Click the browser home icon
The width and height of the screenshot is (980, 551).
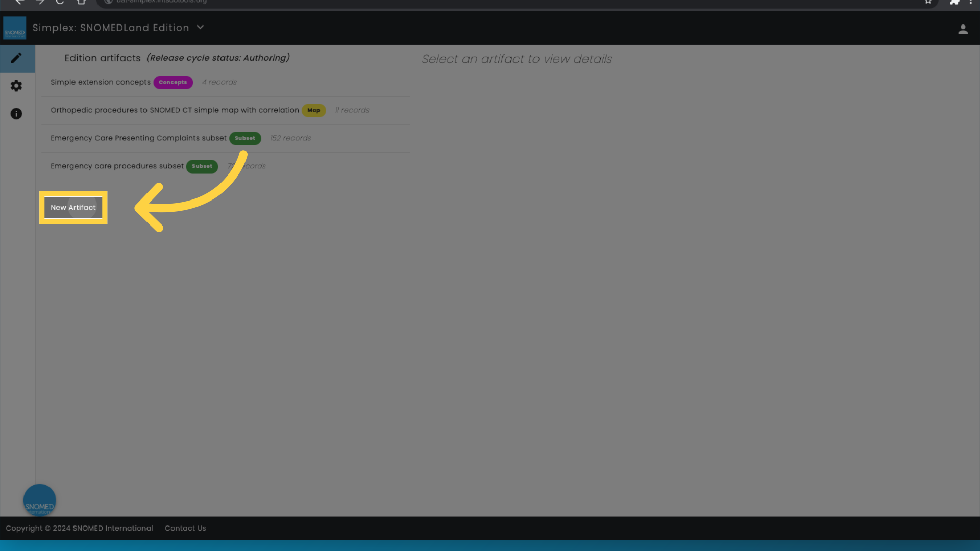[81, 2]
